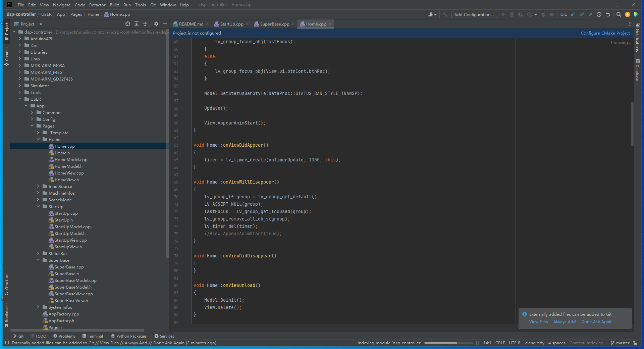644x349 pixels.
Task: Click Select Opened File target icon
Action: (x=128, y=24)
